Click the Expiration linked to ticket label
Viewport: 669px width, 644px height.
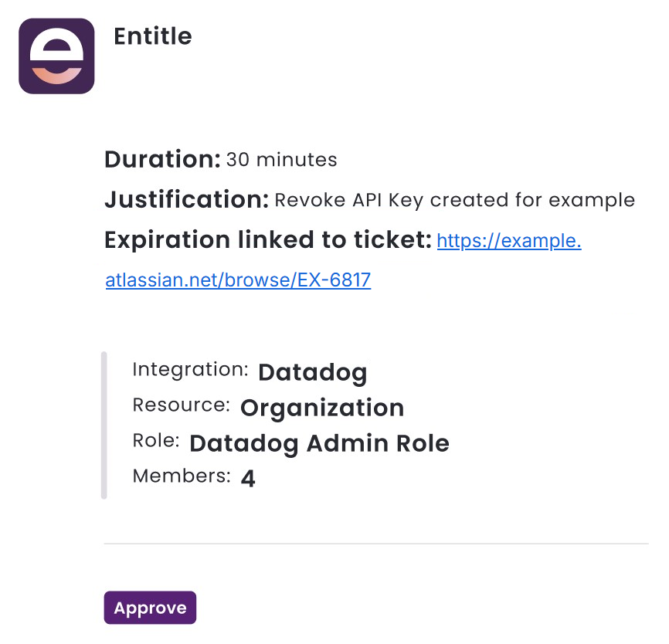point(264,240)
